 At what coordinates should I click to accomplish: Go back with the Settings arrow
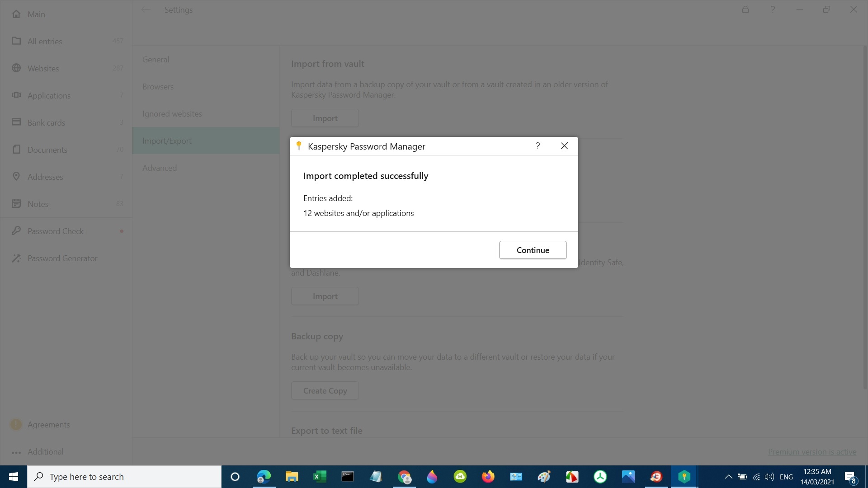pyautogui.click(x=146, y=9)
